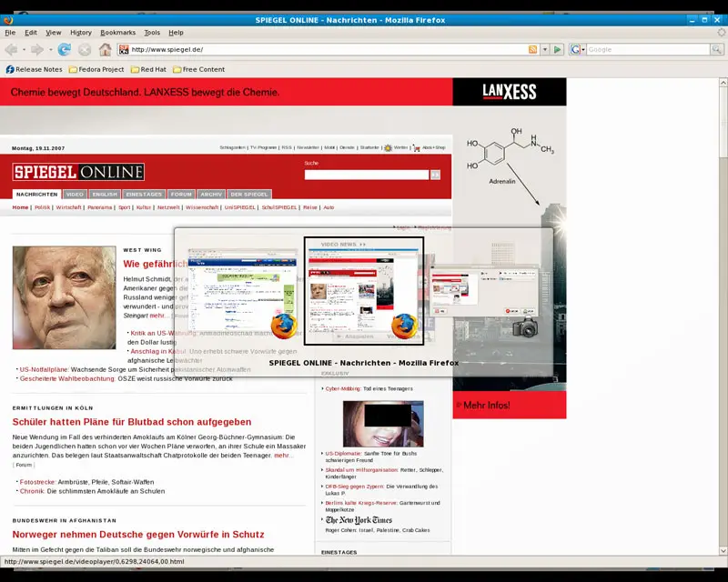Click the Wetter sun icon
The width and height of the screenshot is (728, 582).
[x=389, y=147]
